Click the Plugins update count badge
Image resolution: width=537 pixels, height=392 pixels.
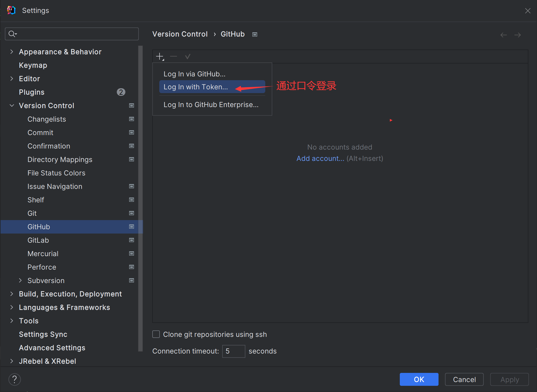(x=121, y=92)
